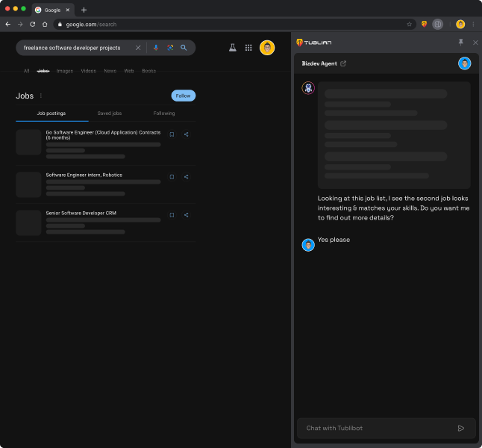Click the voice search microphone icon

(x=156, y=48)
